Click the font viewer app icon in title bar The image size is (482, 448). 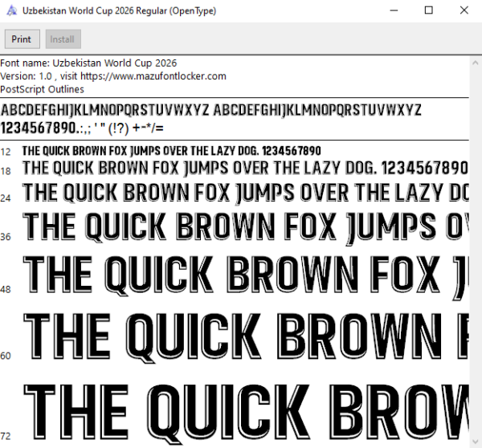[x=12, y=10]
